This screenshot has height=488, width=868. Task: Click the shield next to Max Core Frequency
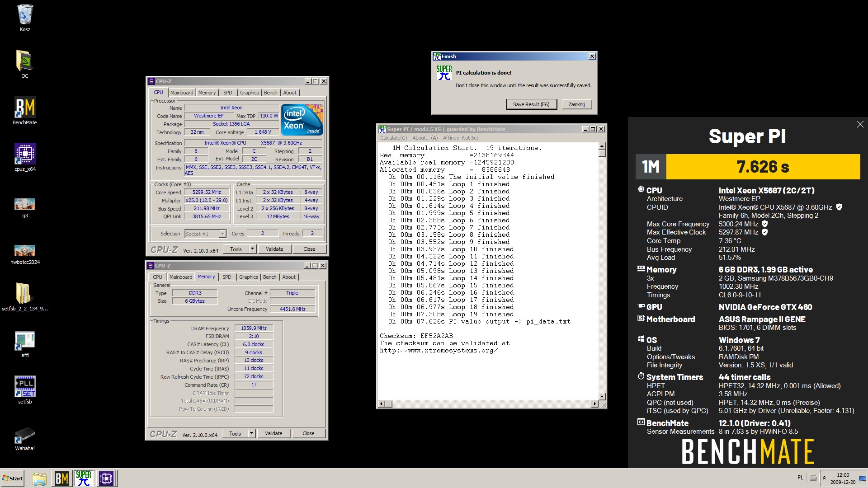coord(765,224)
